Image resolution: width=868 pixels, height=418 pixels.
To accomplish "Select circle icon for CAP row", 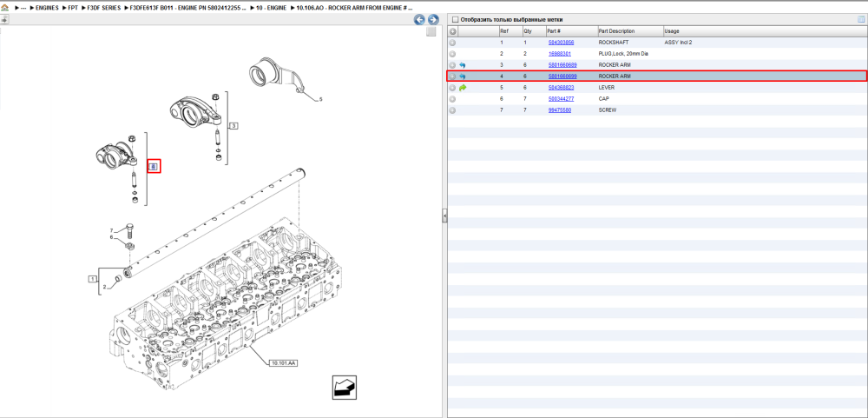I will 452,99.
